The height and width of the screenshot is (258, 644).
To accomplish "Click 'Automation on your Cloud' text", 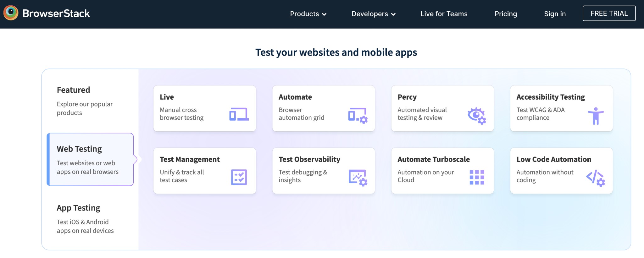I will click(426, 176).
